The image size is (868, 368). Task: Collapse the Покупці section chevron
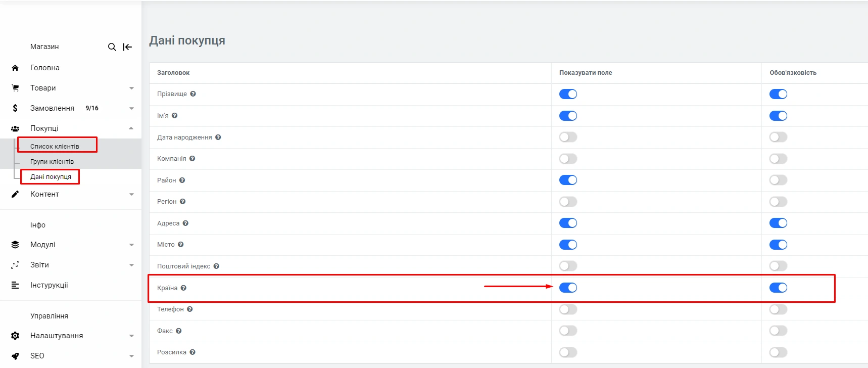tap(131, 128)
